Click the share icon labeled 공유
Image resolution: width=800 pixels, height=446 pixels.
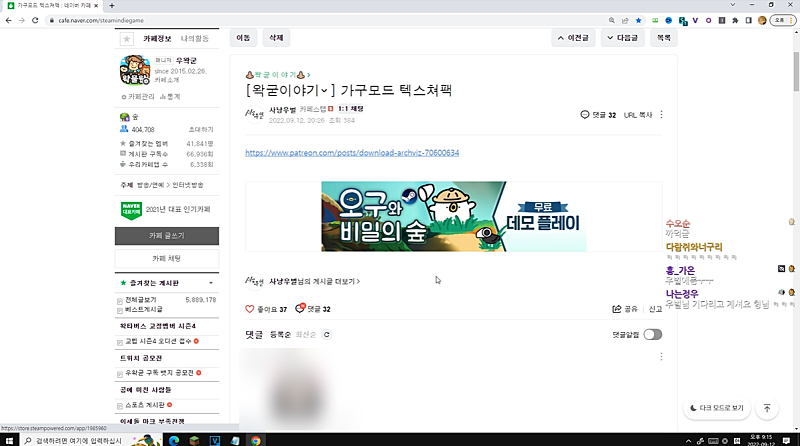(625, 309)
